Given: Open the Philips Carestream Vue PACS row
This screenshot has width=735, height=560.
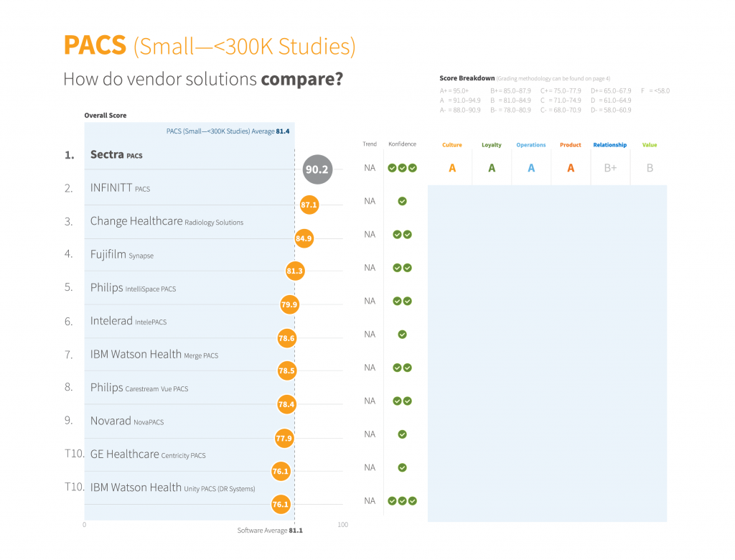Looking at the screenshot, I should coord(189,388).
